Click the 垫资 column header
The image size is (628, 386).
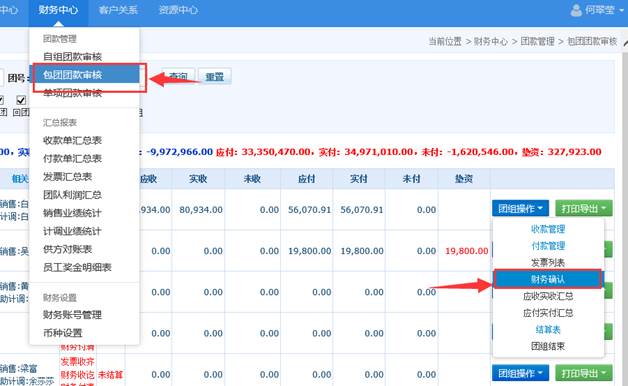point(464,179)
